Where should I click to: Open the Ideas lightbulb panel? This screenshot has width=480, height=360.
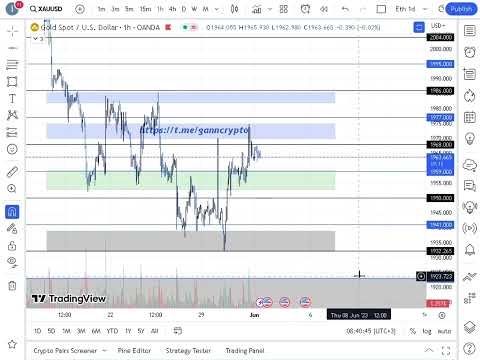(470, 139)
